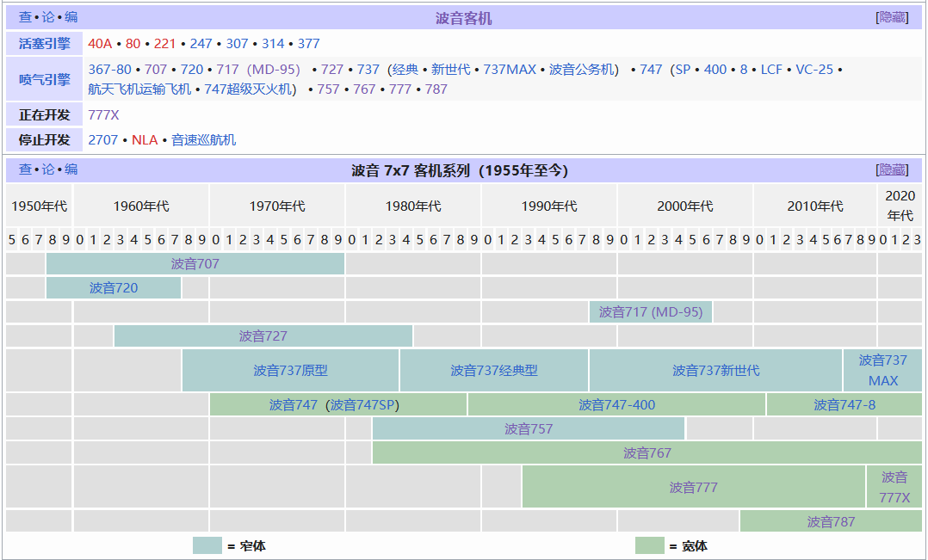
Task: Click the 1970年代 decade header
Action: pyautogui.click(x=277, y=206)
